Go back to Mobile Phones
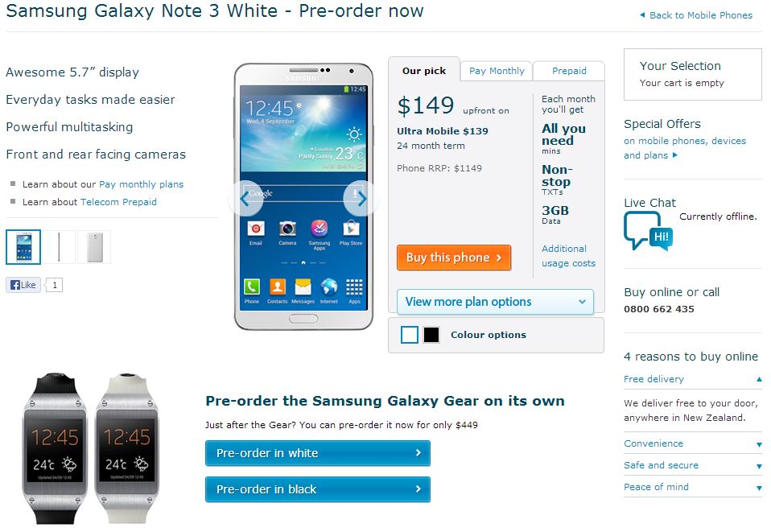This screenshot has width=771, height=532. pos(696,15)
